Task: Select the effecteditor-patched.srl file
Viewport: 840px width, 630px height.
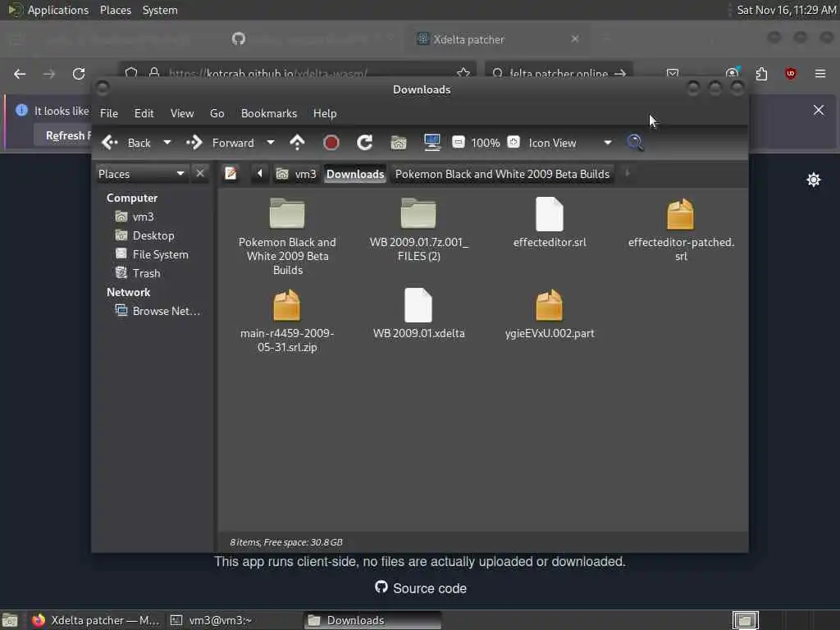Action: point(681,230)
